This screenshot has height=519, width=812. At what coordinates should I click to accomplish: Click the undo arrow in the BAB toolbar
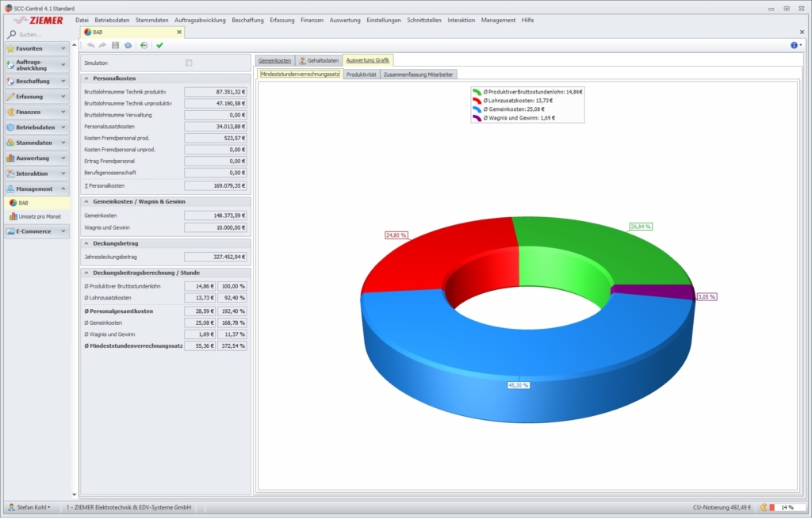tap(91, 45)
